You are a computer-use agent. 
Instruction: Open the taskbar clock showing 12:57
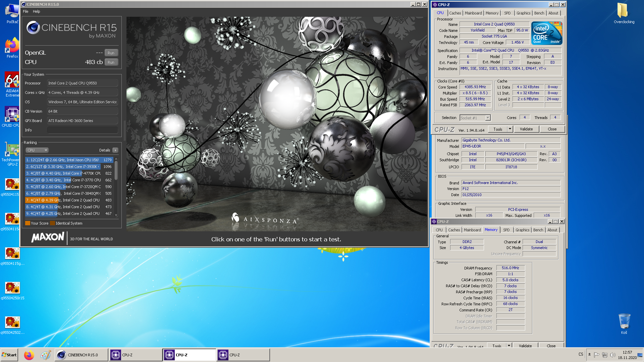627,355
